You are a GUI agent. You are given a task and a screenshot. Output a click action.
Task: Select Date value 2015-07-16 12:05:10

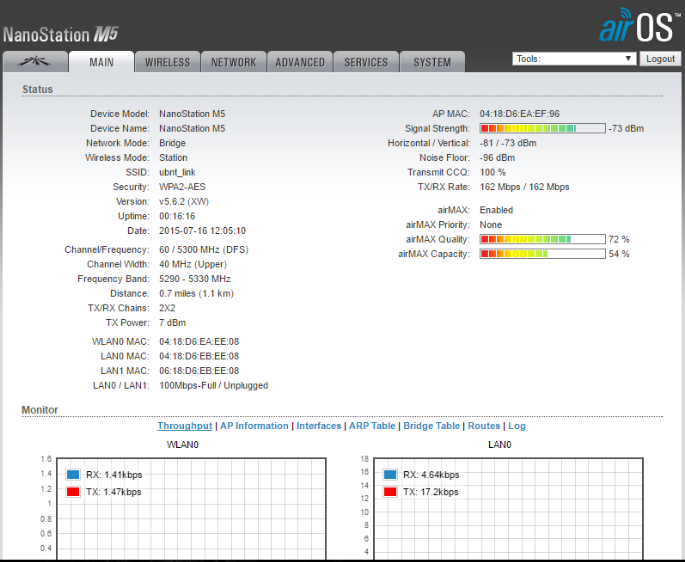point(202,230)
